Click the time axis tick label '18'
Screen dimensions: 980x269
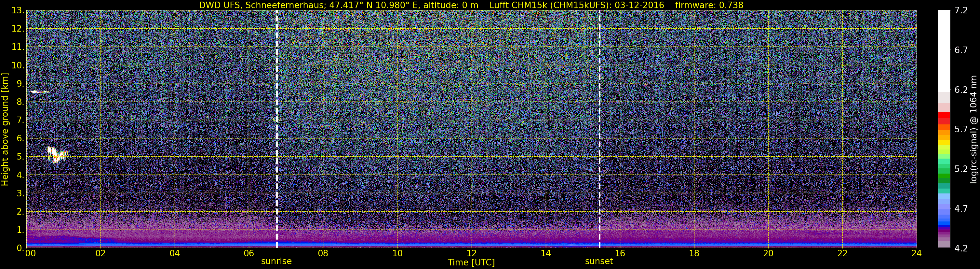point(694,254)
